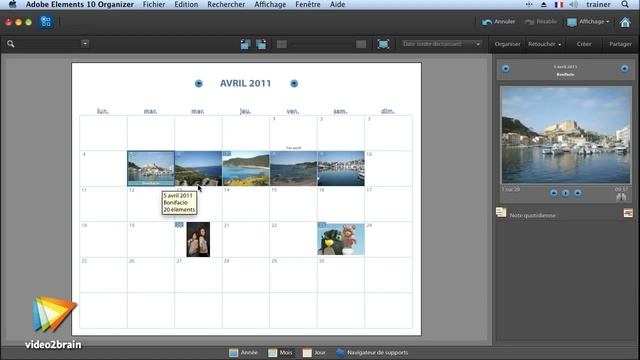Screen dimensions: 640x360
Task: Expand the search field dropdown arrow
Action: pos(85,43)
